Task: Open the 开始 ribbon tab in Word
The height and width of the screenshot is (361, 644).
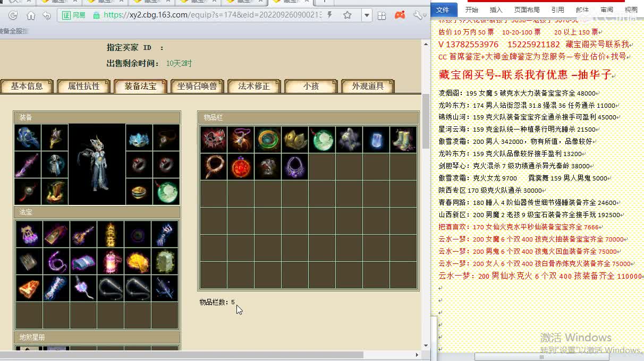Action: [471, 10]
